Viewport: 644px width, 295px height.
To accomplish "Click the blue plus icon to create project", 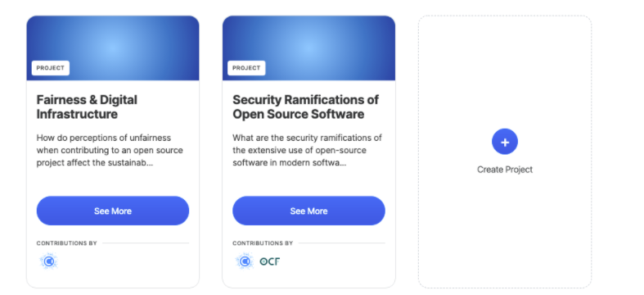I will tap(504, 142).
